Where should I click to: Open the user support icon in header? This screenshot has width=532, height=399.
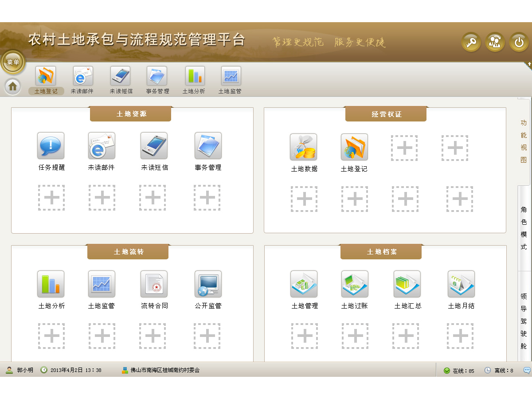[x=495, y=42]
